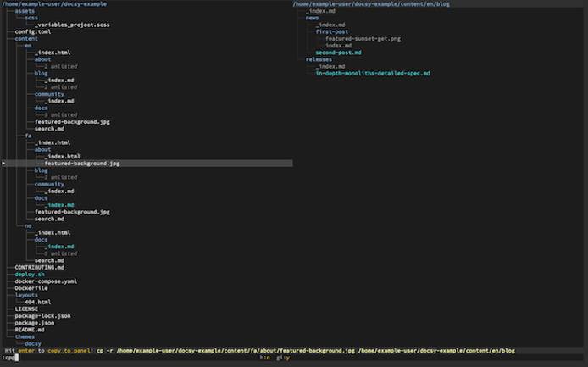
Task: Open the layouts folder
Action: (x=27, y=295)
